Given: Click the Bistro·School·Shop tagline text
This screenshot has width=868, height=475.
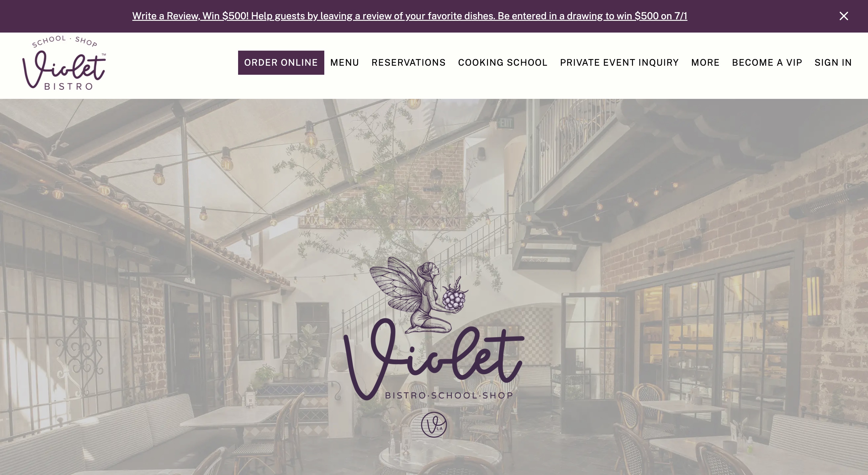Looking at the screenshot, I should coord(449,395).
